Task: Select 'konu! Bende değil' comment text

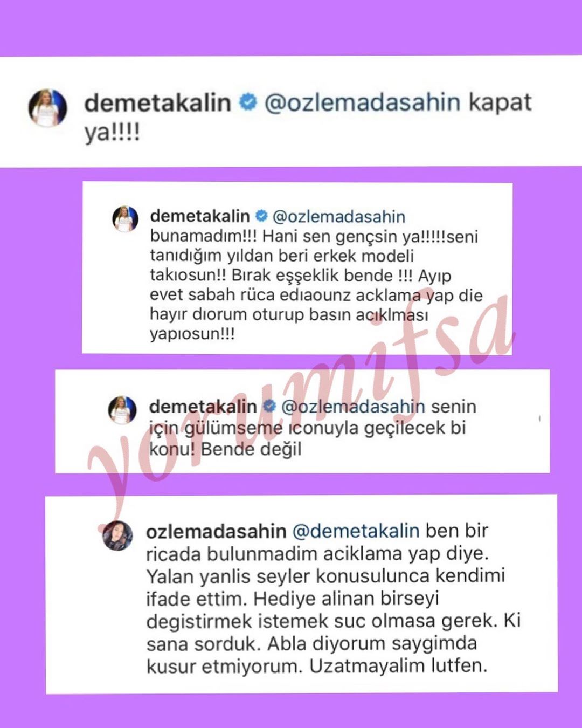Action: pyautogui.click(x=225, y=449)
